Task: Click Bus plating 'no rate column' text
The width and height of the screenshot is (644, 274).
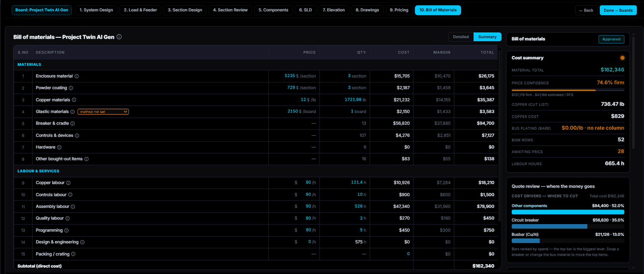Action: pos(593,128)
